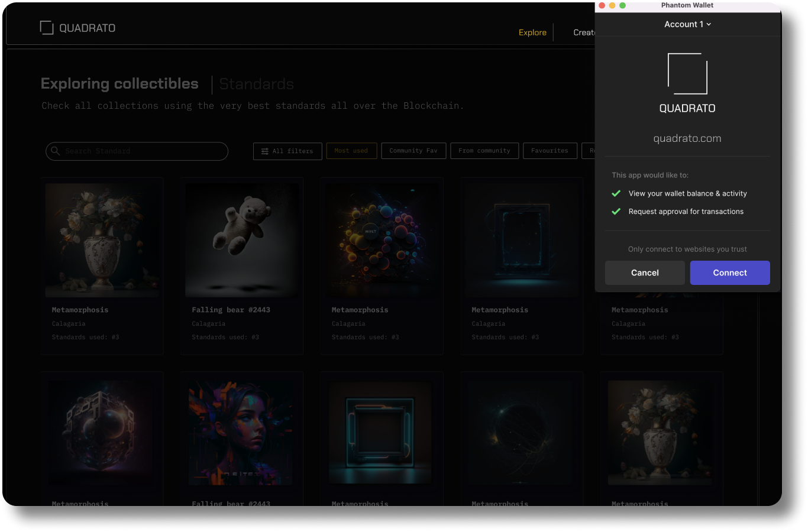Switch to the Exploring collectibles tab
The image size is (808, 532).
[x=119, y=84]
